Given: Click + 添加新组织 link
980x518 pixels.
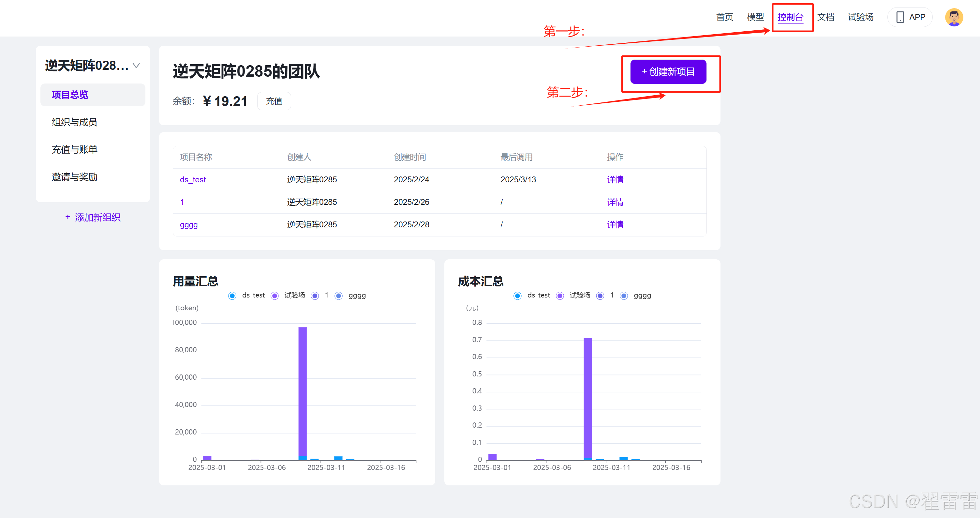Looking at the screenshot, I should [x=93, y=217].
